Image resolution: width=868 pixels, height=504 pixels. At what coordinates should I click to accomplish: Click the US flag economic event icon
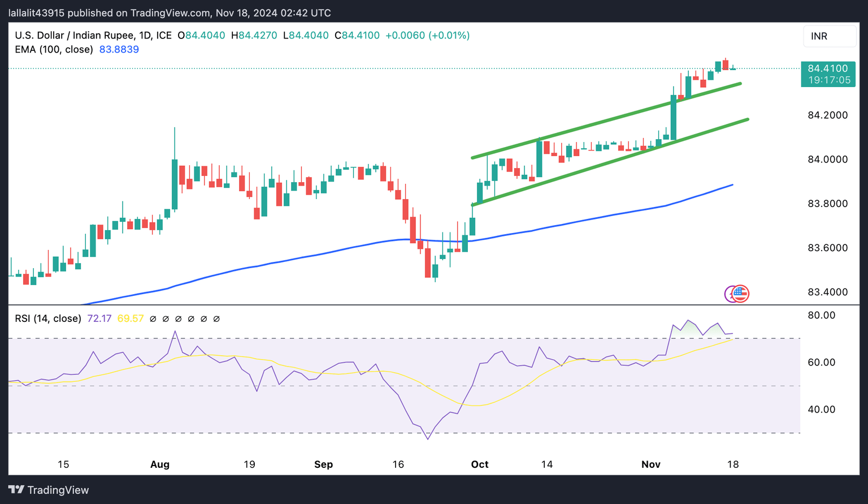[x=741, y=294]
